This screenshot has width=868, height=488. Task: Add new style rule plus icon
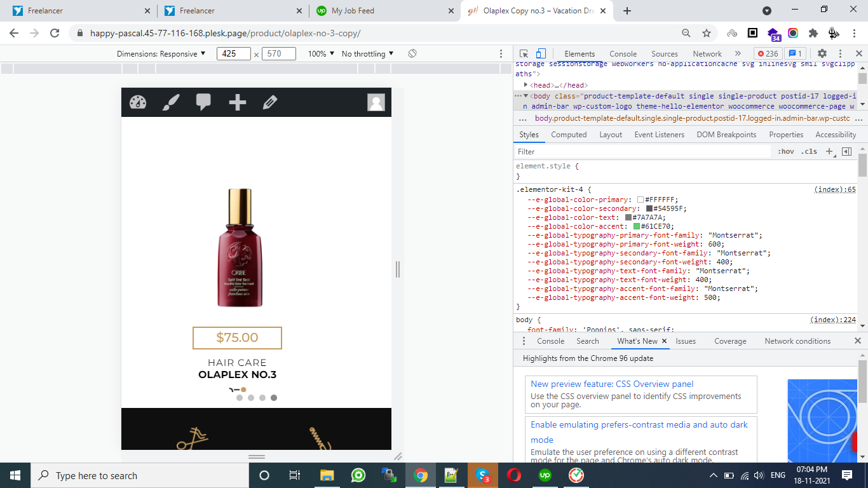coord(829,151)
